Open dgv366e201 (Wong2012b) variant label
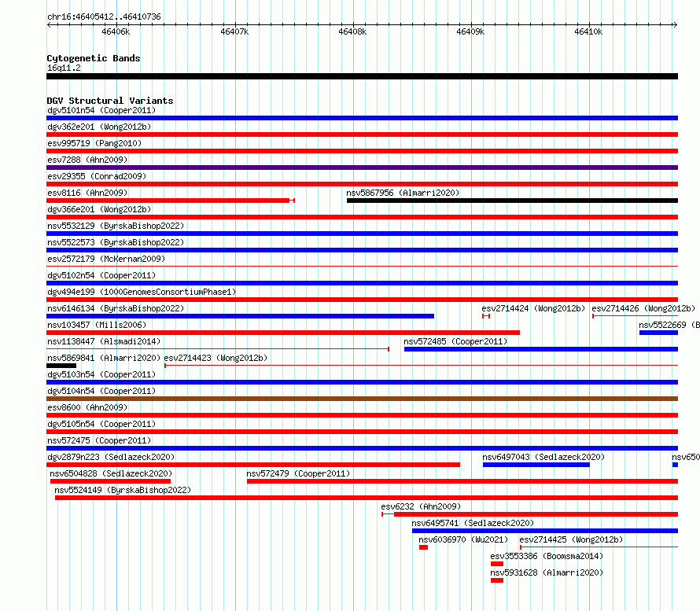This screenshot has height=611, width=700. pyautogui.click(x=99, y=209)
